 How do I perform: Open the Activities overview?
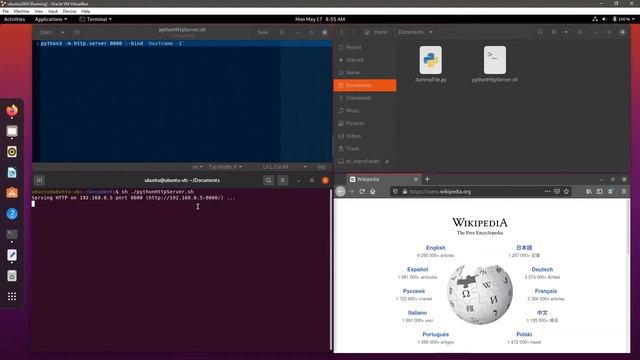click(14, 19)
